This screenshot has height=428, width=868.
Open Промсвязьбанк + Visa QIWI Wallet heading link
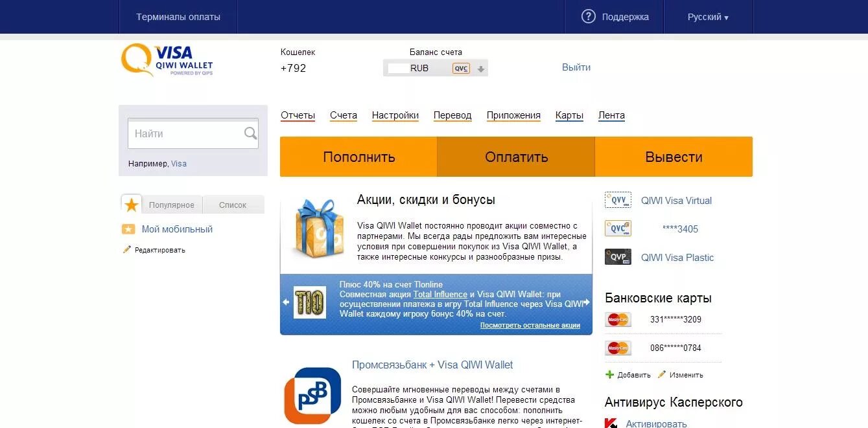point(432,365)
